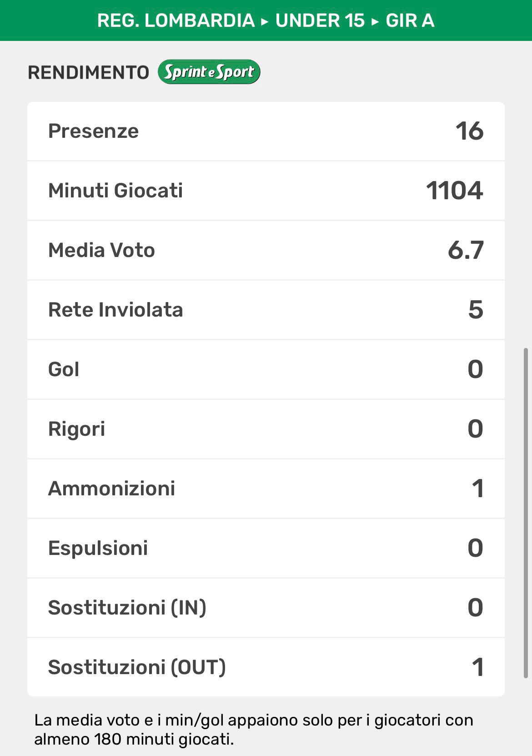Click the vertical scrollbar thumb
This screenshot has width=532, height=756.
[526, 513]
